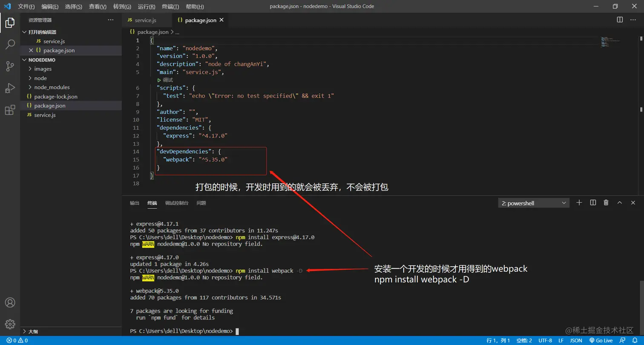Open the 2: powershell terminal dropdown

[533, 203]
